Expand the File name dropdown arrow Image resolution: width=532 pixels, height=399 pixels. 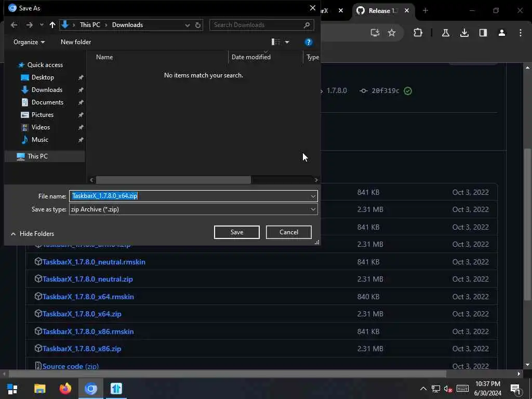click(313, 196)
